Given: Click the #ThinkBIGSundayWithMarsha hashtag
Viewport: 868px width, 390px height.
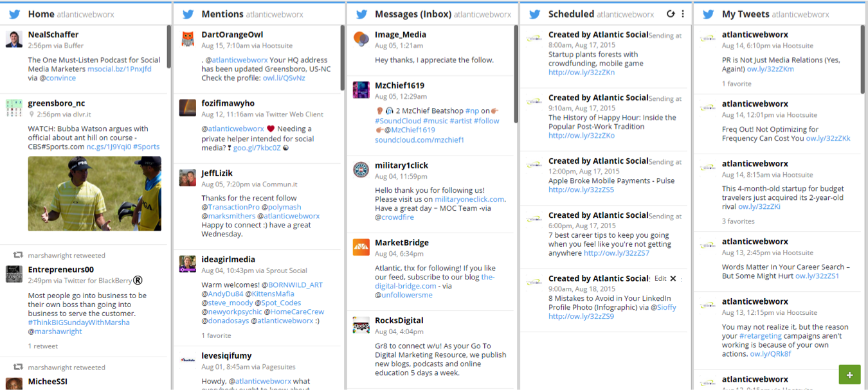Looking at the screenshot, I should tap(79, 323).
